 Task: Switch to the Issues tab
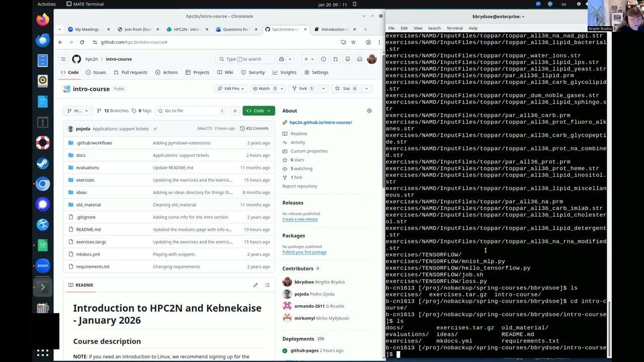click(x=96, y=72)
